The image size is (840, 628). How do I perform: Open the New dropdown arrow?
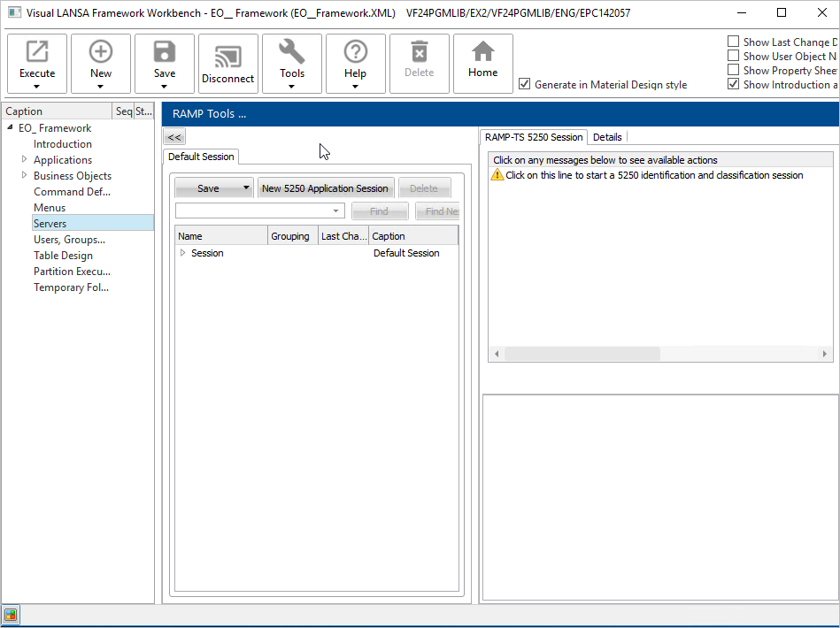[x=100, y=86]
